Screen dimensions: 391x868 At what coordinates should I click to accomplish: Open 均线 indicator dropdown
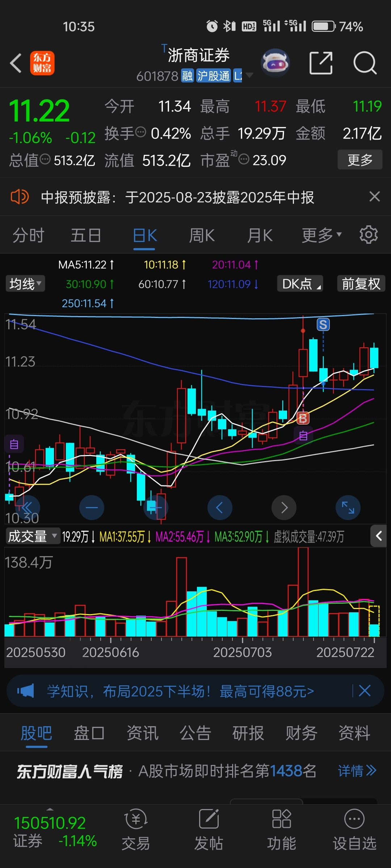[25, 284]
